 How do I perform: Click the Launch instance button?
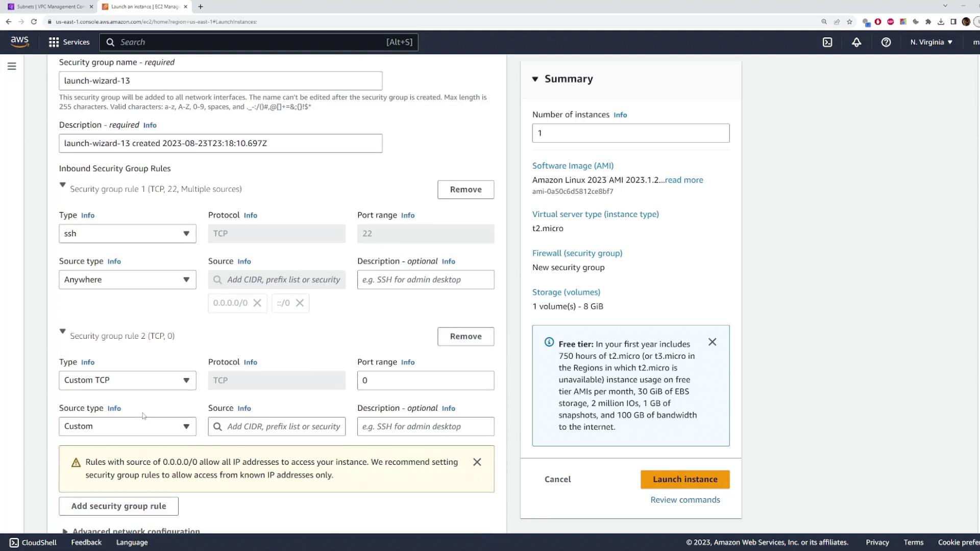(684, 480)
